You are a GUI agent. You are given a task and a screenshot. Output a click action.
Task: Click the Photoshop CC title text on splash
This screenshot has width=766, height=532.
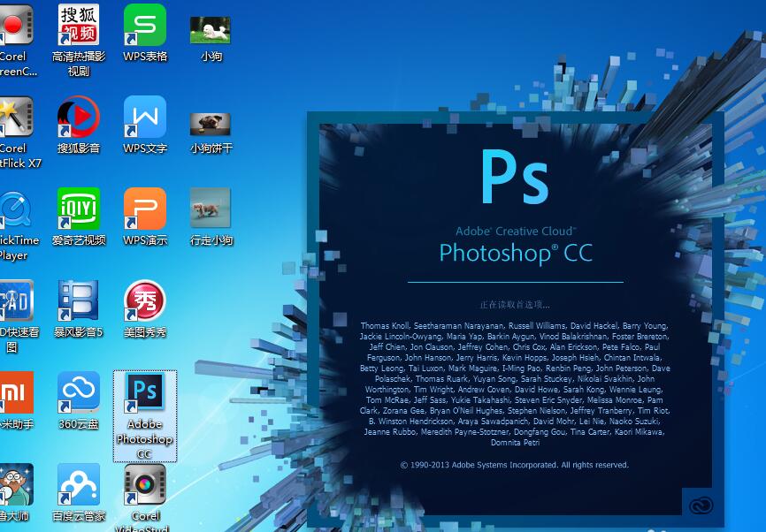(516, 254)
